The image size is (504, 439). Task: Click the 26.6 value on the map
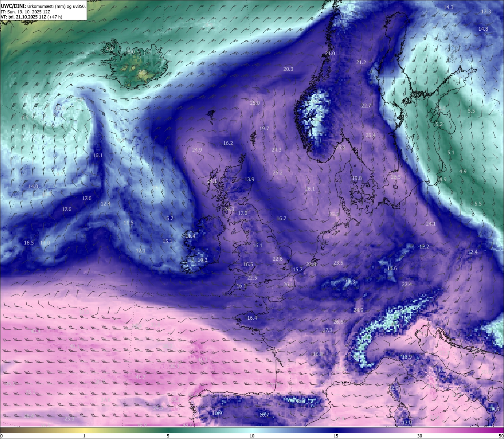tap(338, 322)
